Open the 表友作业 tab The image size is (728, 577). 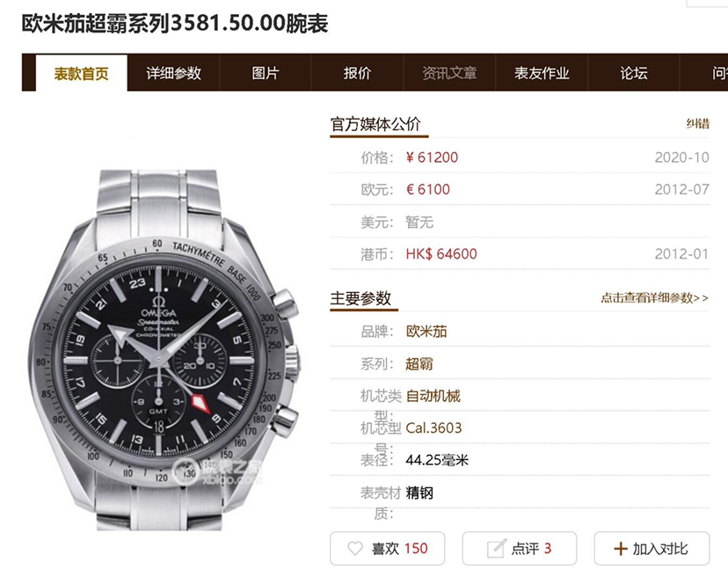click(x=542, y=73)
